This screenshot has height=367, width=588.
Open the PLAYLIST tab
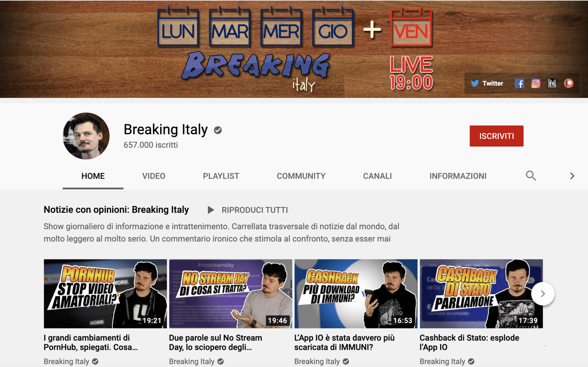221,176
